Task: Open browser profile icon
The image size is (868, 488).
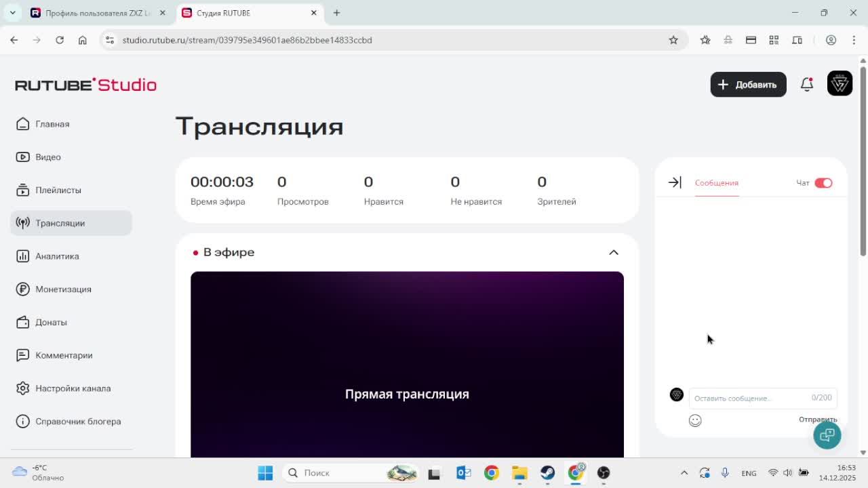Action: pos(831,40)
